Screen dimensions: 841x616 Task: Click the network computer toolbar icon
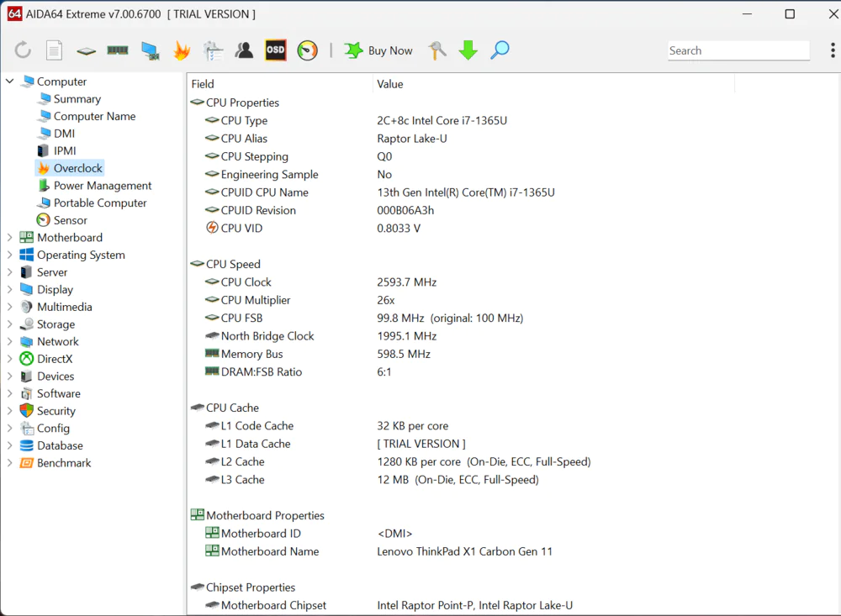click(x=151, y=50)
